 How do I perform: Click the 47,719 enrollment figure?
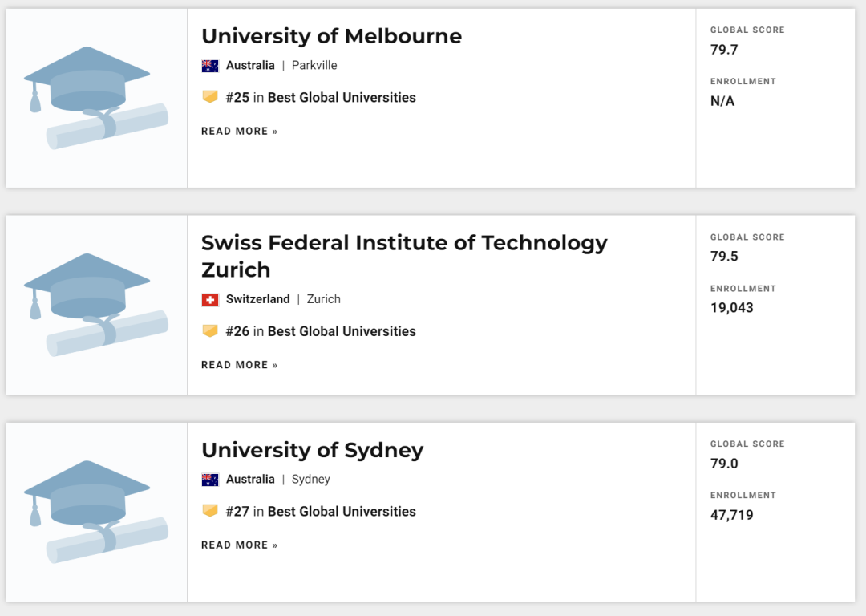tap(732, 515)
